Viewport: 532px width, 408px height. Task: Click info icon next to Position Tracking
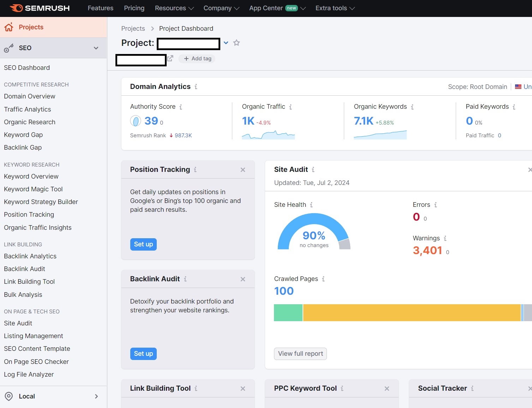pos(195,170)
